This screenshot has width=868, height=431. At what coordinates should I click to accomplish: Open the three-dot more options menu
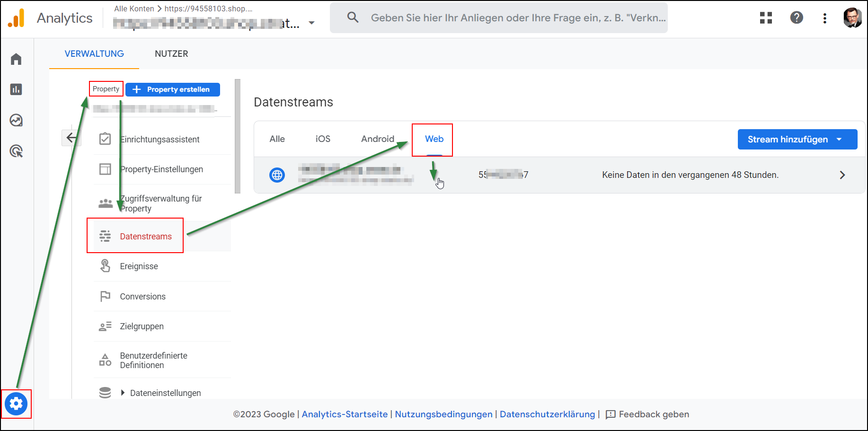pyautogui.click(x=824, y=18)
